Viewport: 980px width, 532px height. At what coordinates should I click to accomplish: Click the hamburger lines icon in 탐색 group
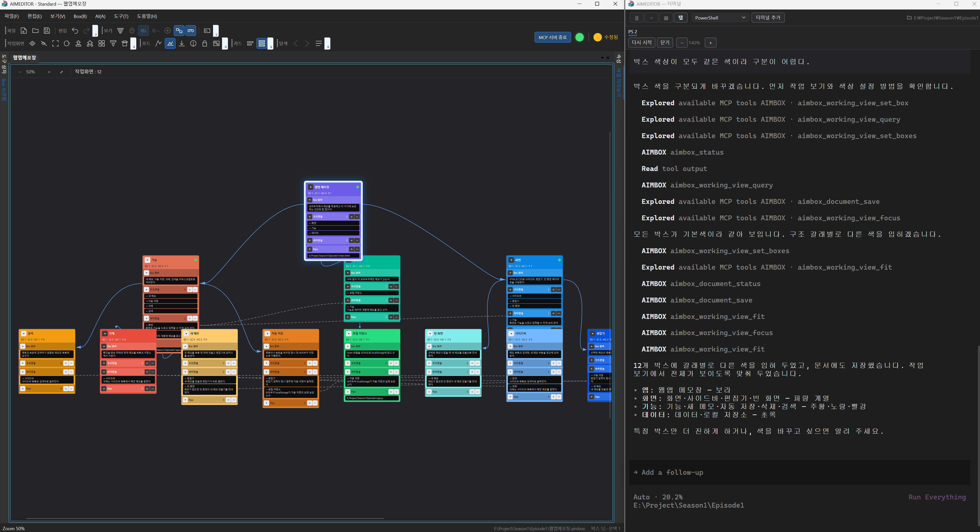pyautogui.click(x=319, y=43)
